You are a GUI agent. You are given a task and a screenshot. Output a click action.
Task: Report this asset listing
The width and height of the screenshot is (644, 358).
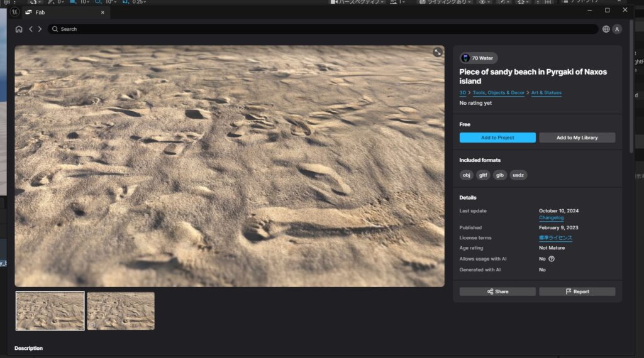coord(577,291)
